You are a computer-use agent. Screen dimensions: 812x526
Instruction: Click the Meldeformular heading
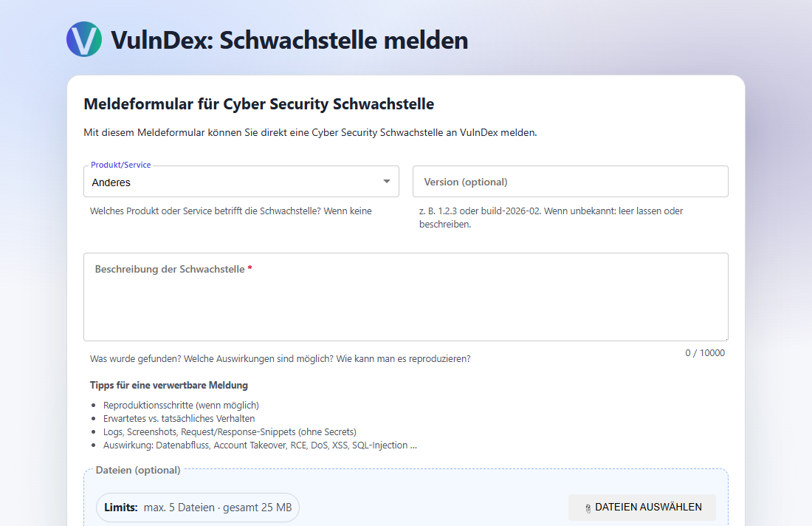click(258, 103)
